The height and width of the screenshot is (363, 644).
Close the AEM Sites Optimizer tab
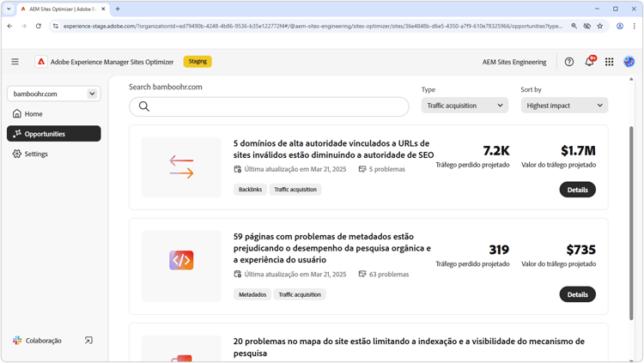coord(103,9)
